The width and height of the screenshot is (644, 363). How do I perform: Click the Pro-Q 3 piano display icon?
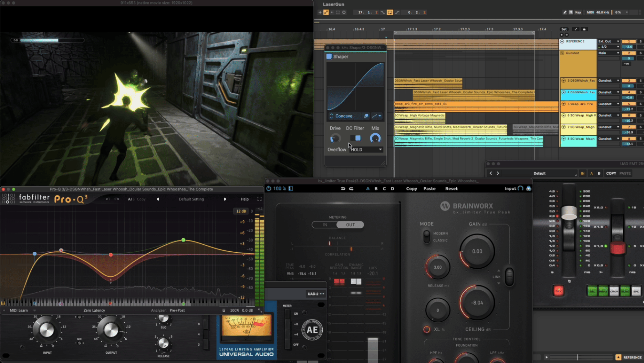(3, 303)
